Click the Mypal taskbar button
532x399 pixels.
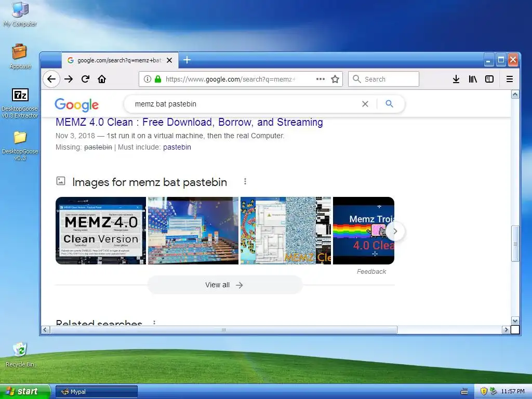pos(97,392)
